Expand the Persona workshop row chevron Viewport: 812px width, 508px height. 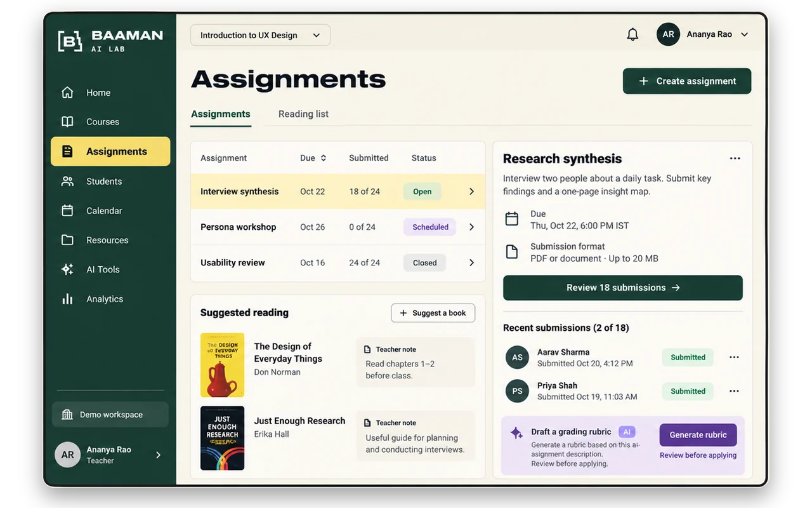[x=471, y=227]
